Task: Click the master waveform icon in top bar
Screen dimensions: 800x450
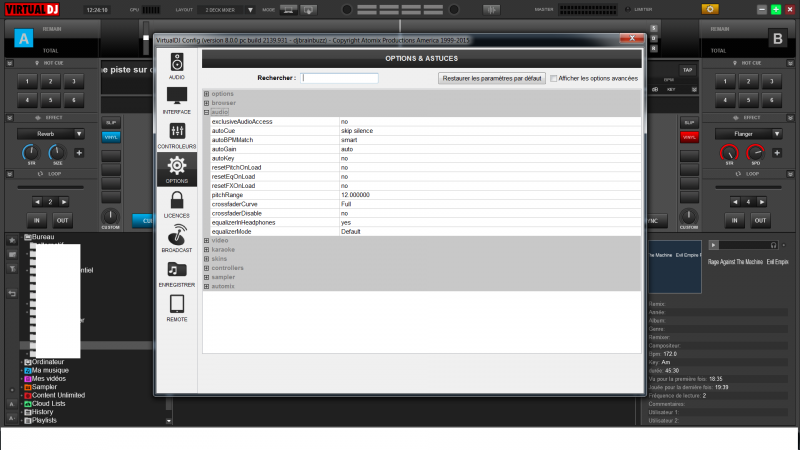Action: click(x=491, y=10)
